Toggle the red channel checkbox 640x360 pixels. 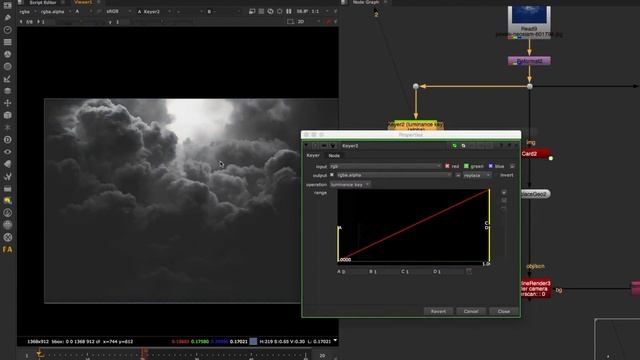(x=447, y=166)
